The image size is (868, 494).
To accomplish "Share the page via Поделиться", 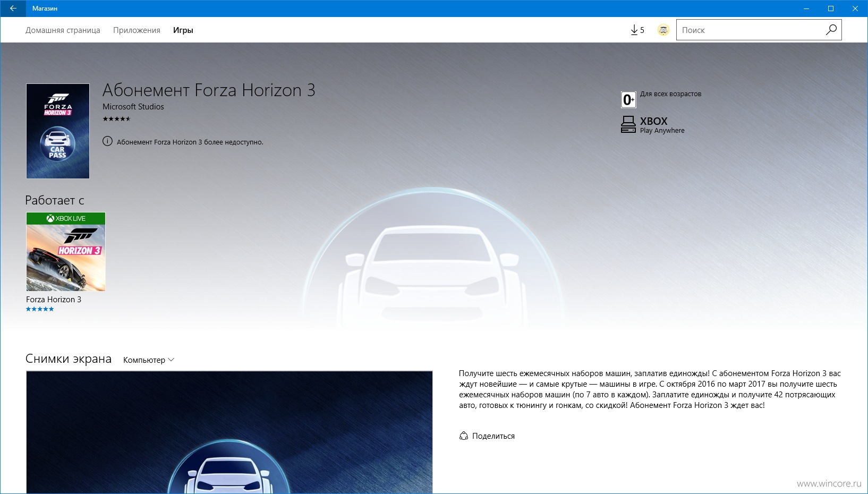I will point(487,436).
